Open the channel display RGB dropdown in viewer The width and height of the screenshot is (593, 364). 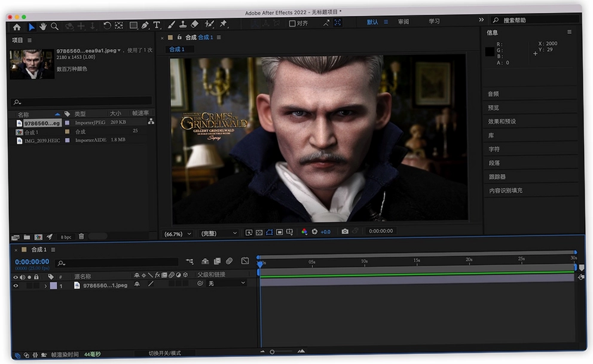[304, 232]
